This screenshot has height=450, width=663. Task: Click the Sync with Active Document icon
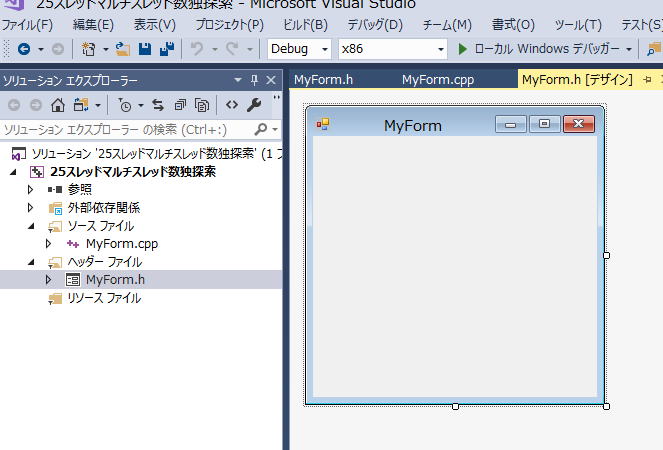coord(158,105)
